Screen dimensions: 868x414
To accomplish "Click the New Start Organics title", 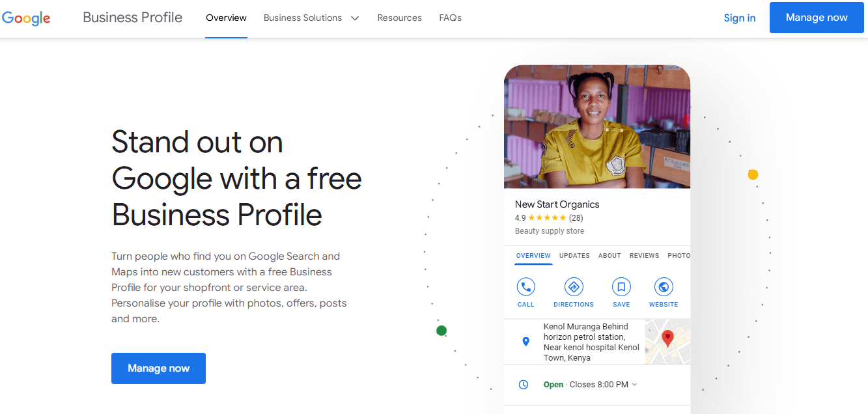I will 557,204.
